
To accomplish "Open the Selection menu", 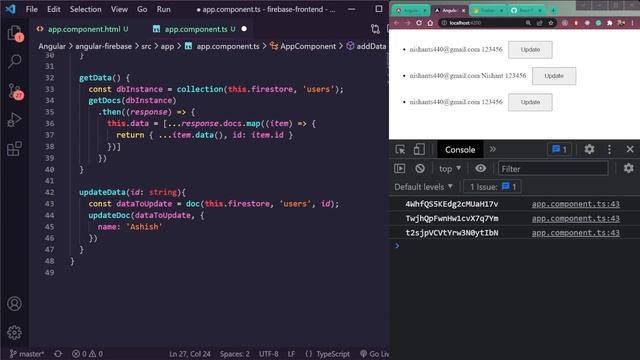I will click(85, 9).
